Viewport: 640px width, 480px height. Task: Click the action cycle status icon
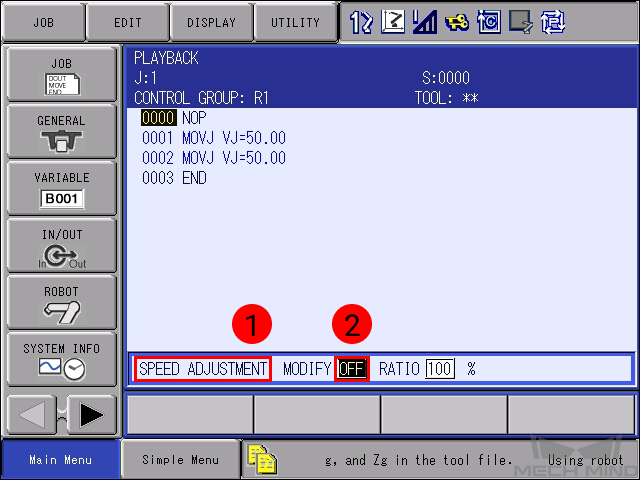coord(489,22)
